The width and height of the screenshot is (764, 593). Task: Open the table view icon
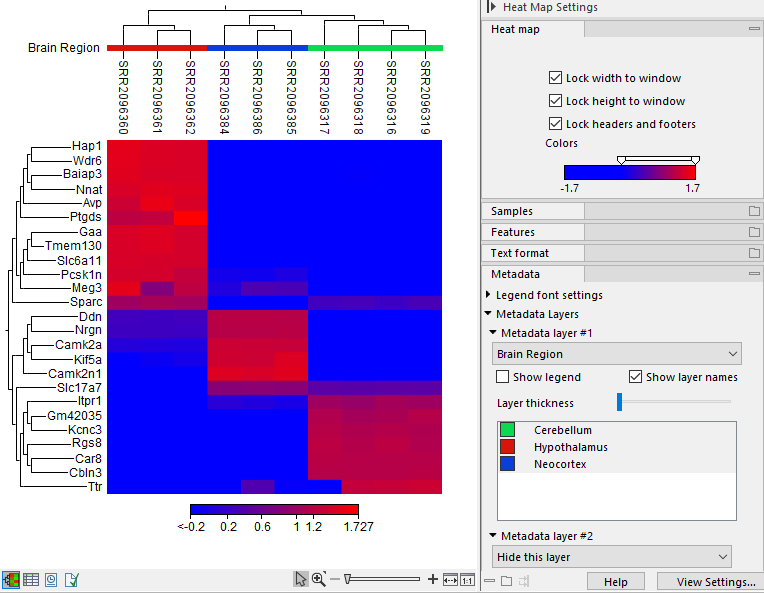point(31,579)
